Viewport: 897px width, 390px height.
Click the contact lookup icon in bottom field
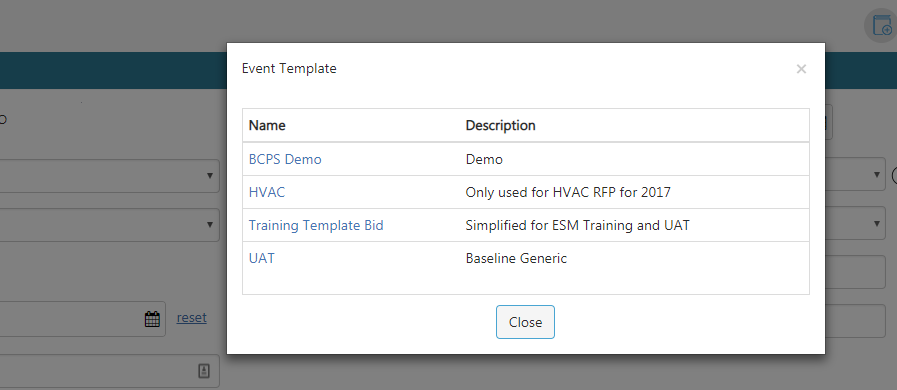point(204,371)
